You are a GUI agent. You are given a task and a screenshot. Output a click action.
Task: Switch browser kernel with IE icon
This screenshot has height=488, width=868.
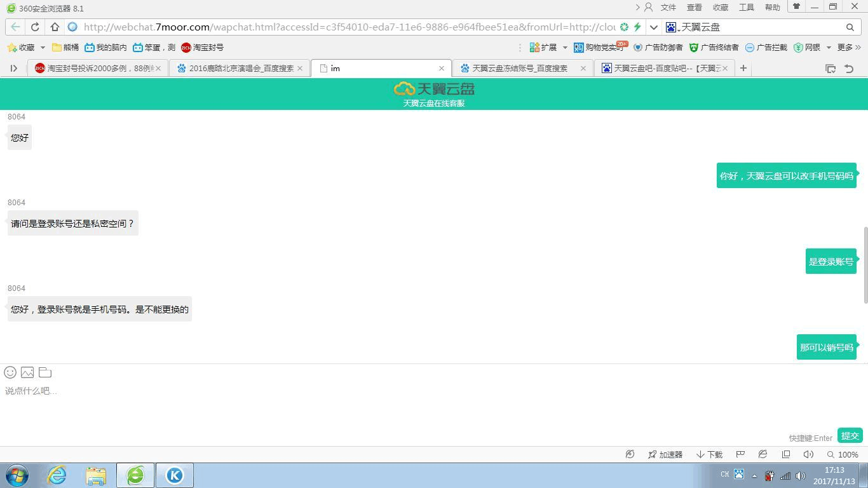pyautogui.click(x=763, y=454)
